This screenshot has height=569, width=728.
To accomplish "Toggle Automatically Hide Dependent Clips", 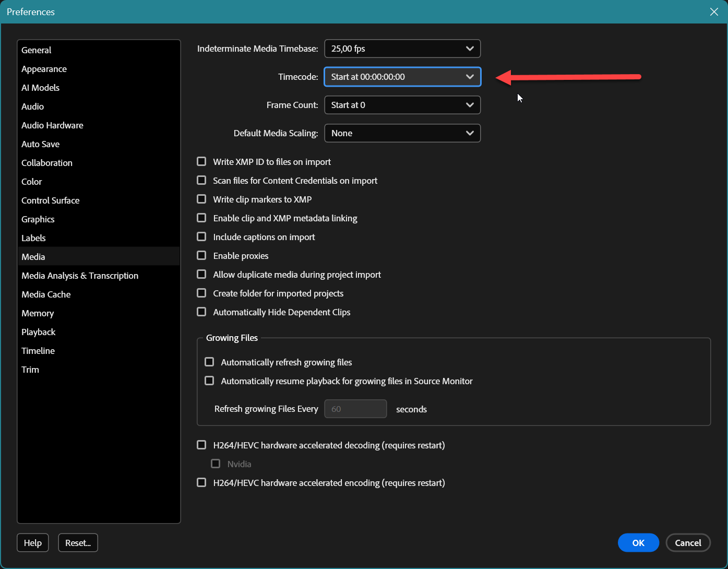I will point(201,312).
